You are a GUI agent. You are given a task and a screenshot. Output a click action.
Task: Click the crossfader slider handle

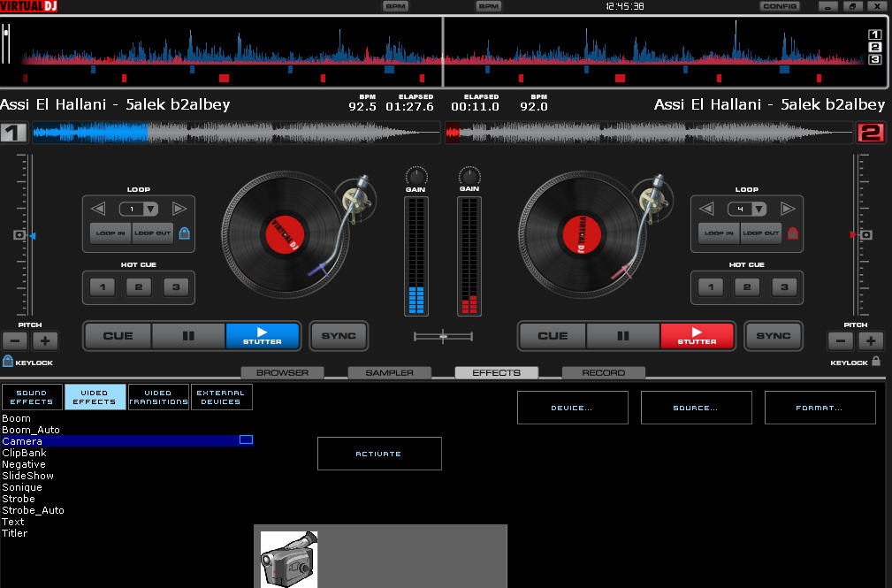pos(443,336)
